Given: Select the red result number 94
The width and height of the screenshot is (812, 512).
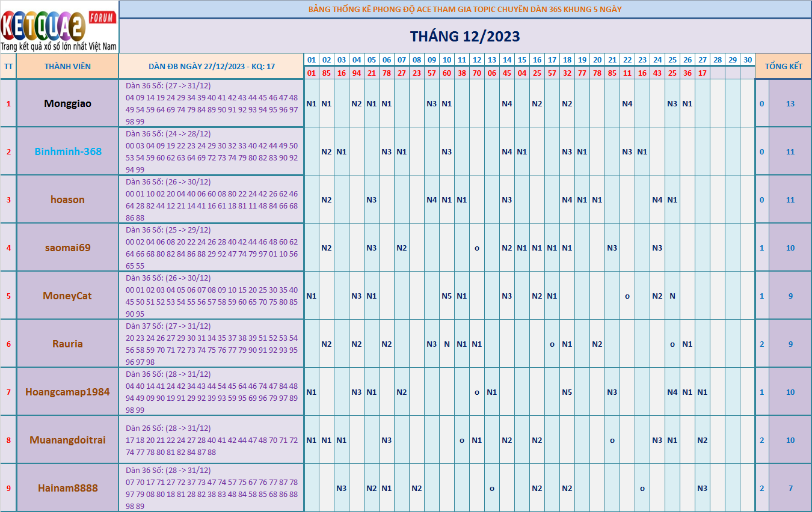Looking at the screenshot, I should pyautogui.click(x=357, y=73).
